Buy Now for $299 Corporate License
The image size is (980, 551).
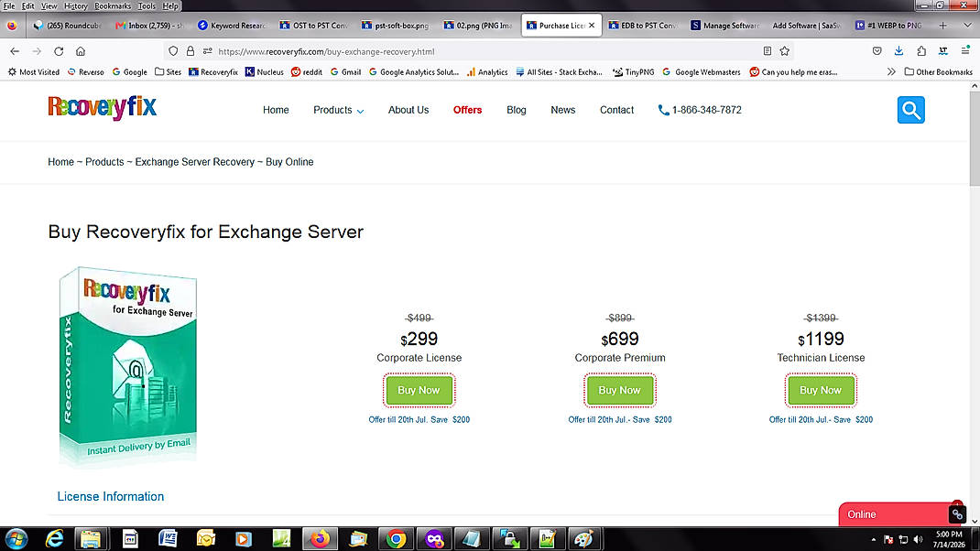(419, 390)
